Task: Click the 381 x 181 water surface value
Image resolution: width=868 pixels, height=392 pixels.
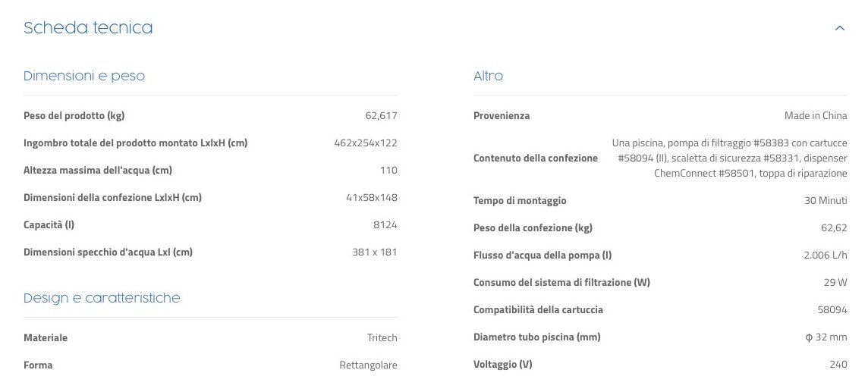Action: [375, 252]
